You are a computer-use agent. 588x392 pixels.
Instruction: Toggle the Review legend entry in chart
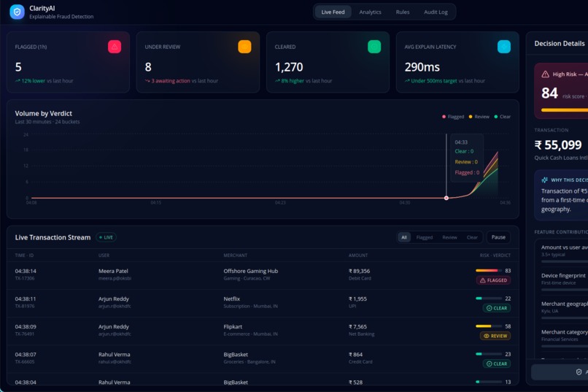pos(479,117)
